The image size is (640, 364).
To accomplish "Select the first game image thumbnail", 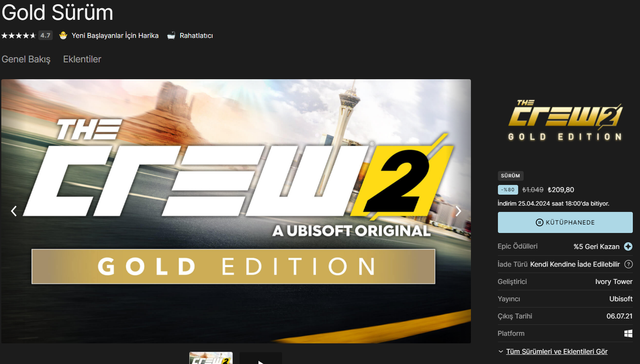I will (211, 358).
